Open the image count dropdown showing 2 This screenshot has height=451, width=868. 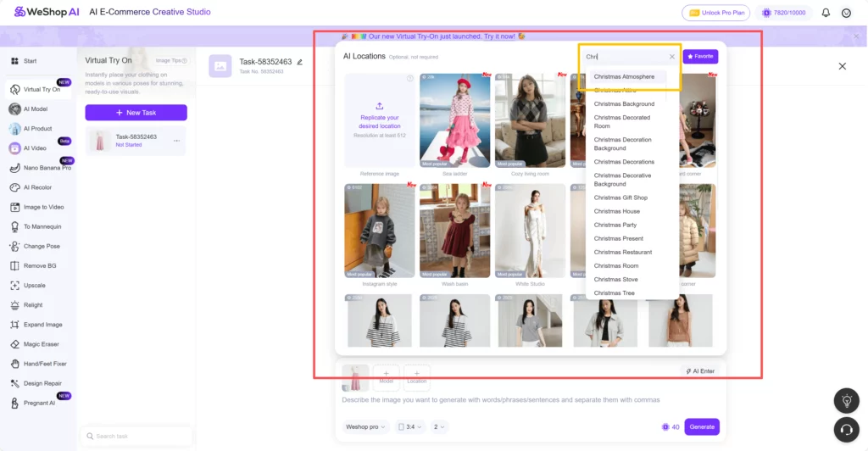[439, 427]
